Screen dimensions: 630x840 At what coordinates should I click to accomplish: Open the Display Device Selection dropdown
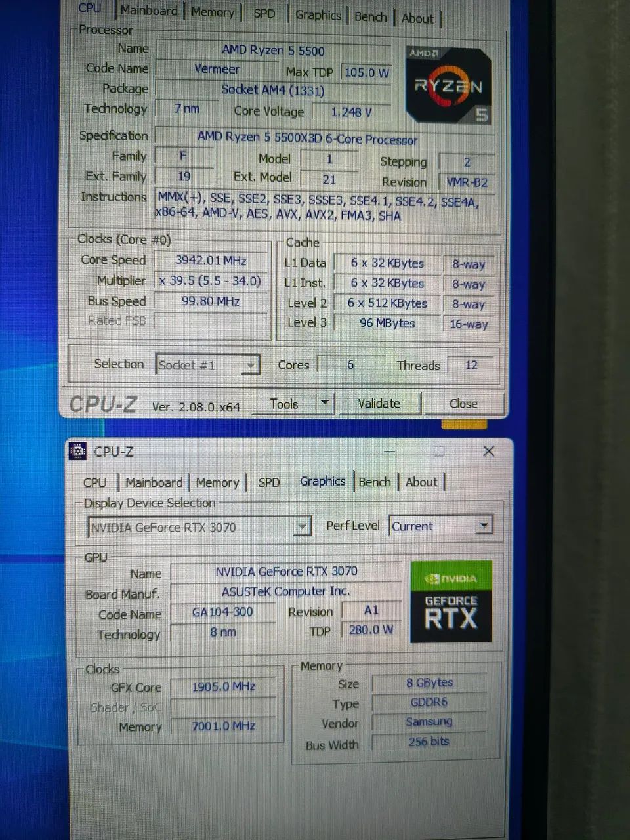tap(199, 527)
